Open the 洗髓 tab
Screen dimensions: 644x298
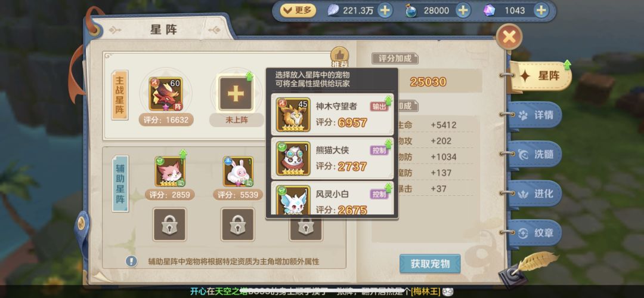tap(535, 154)
